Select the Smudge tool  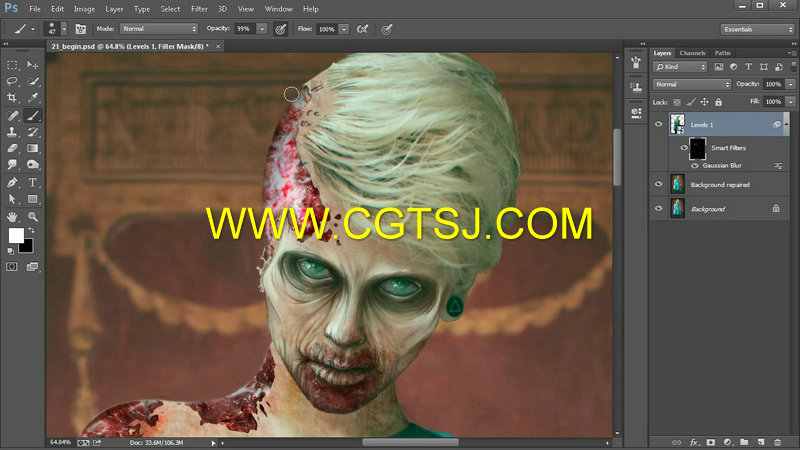(12, 164)
